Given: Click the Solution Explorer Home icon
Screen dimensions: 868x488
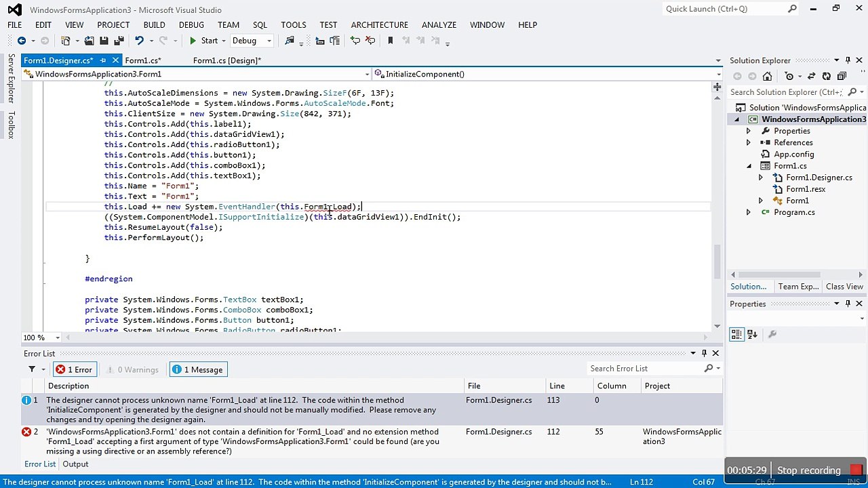Looking at the screenshot, I should pyautogui.click(x=767, y=76).
